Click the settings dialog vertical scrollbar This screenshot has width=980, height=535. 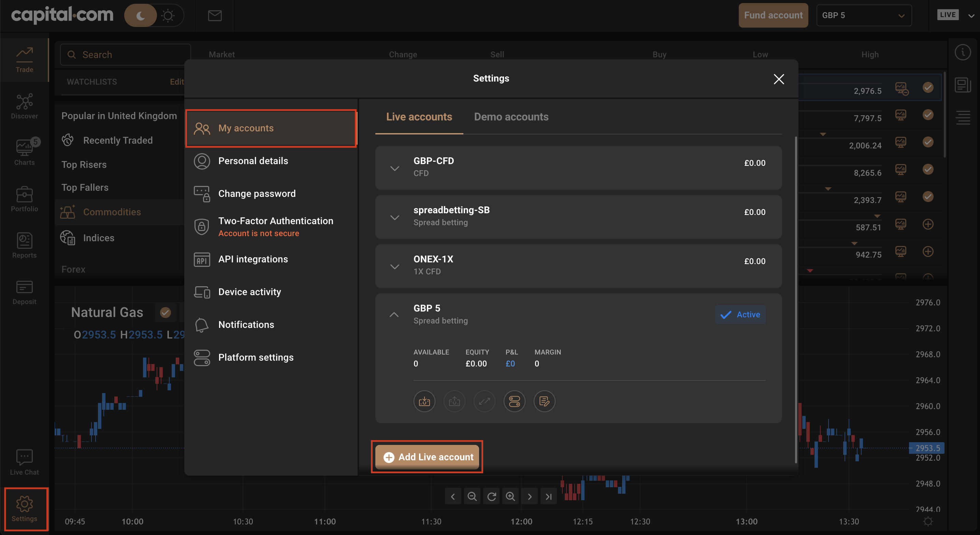(x=796, y=300)
